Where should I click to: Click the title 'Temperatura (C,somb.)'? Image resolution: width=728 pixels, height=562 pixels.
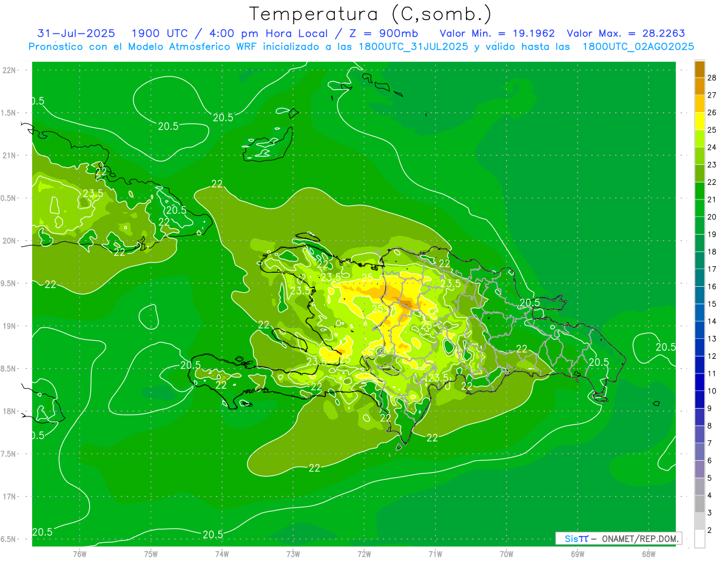371,14
